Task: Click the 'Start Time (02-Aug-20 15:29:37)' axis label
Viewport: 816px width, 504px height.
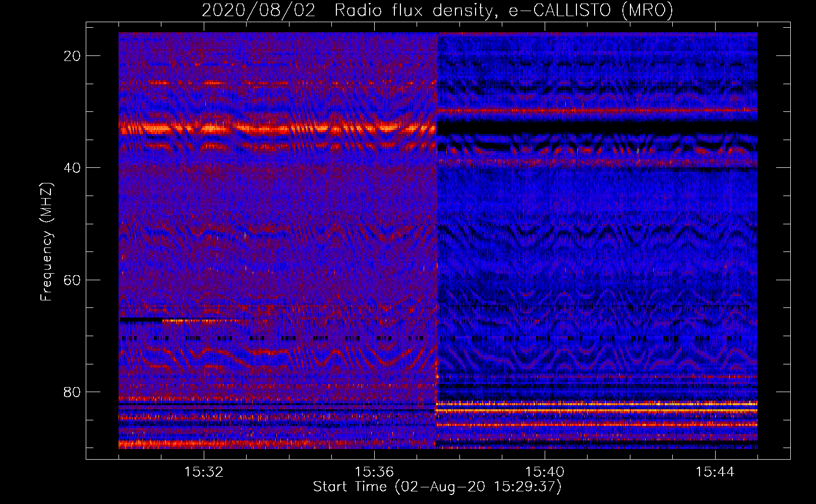Action: coord(437,487)
